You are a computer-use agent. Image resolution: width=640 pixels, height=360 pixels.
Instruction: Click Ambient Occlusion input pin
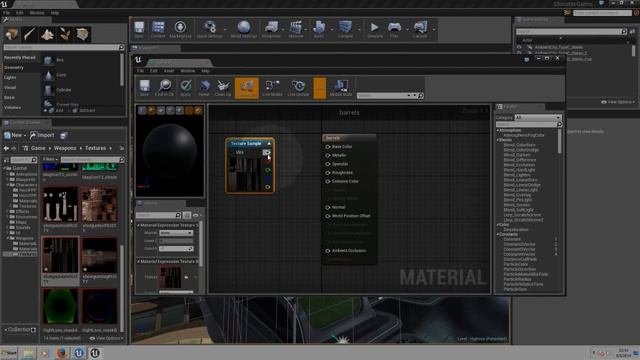coord(328,251)
